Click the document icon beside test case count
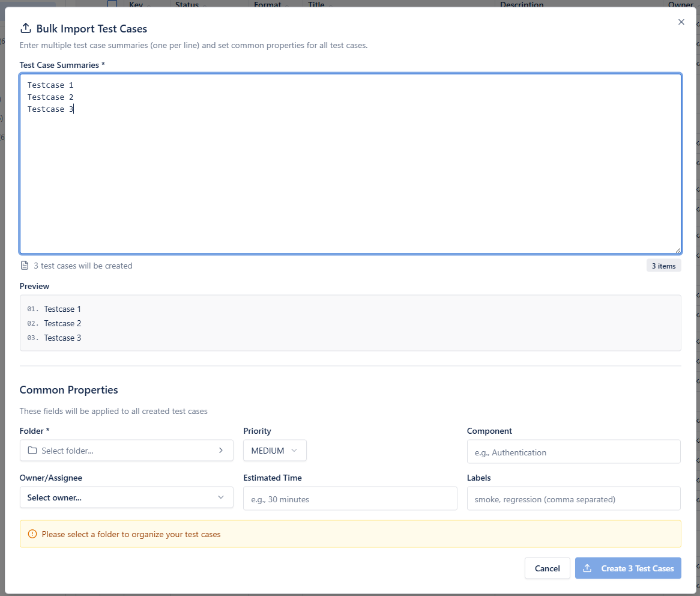This screenshot has height=596, width=700. (25, 266)
